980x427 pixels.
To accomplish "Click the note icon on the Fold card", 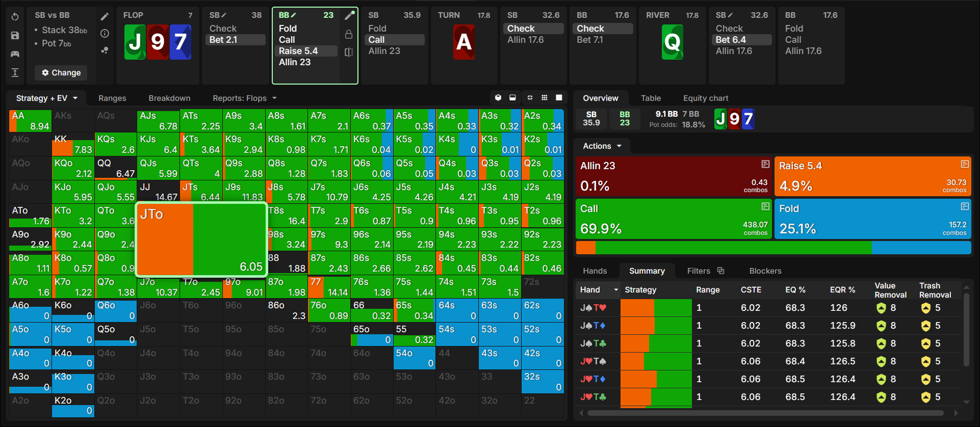I will (x=965, y=206).
